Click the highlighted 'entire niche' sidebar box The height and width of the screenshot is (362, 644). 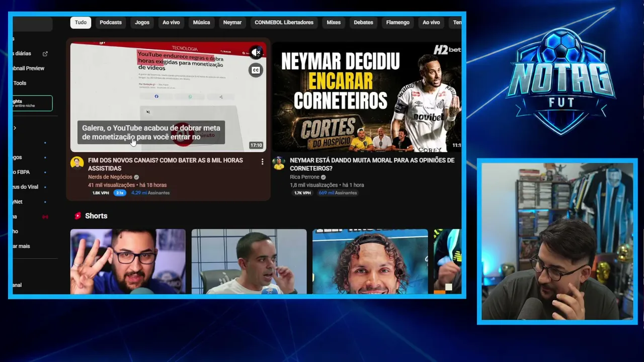32,103
